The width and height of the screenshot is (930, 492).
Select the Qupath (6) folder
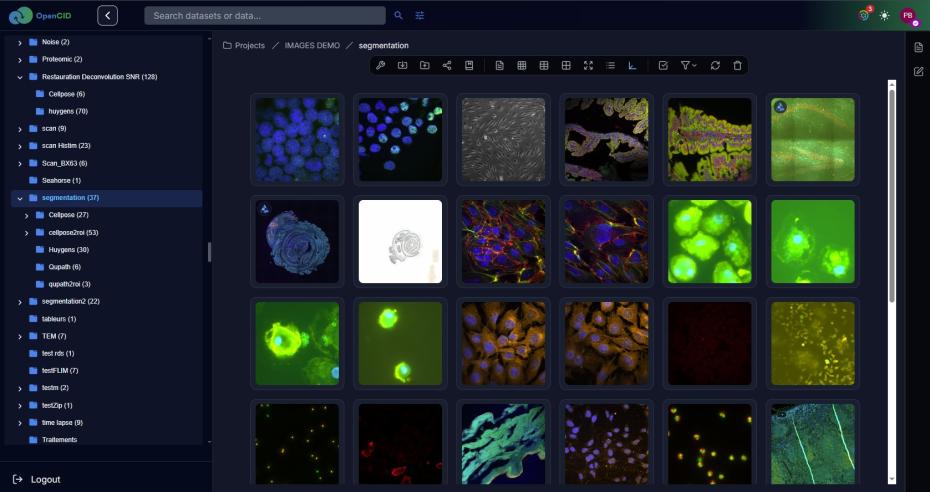point(64,267)
